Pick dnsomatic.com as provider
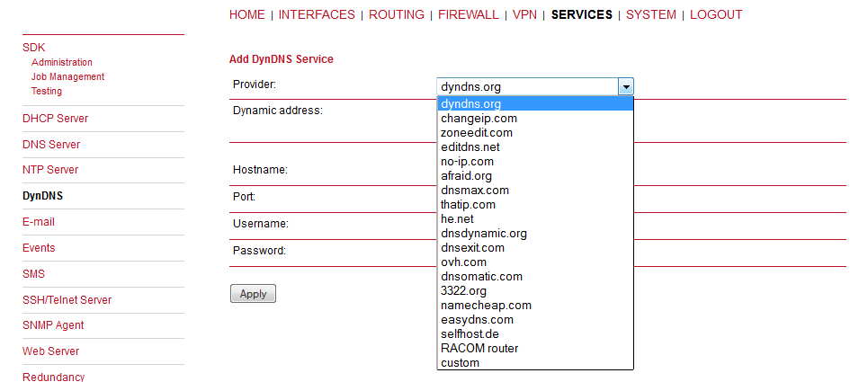Image resolution: width=868 pixels, height=382 pixels. point(535,277)
